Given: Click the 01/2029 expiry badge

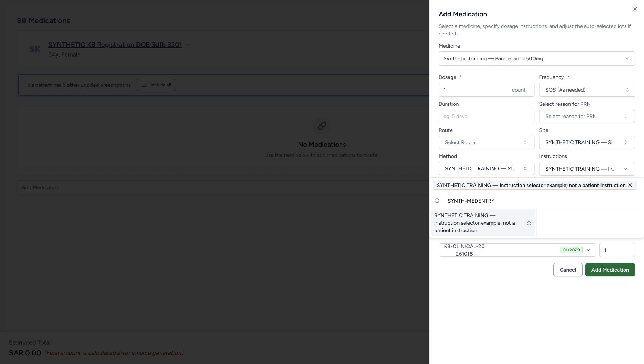Looking at the screenshot, I should click(571, 250).
